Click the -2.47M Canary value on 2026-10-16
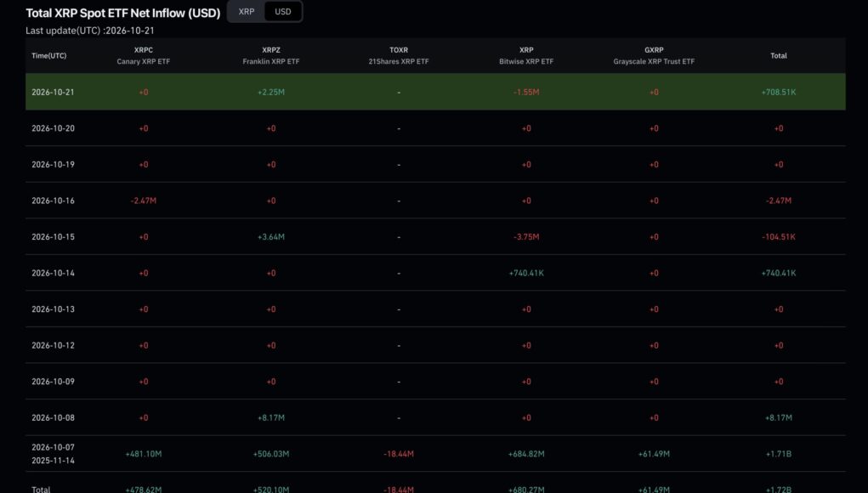868x493 pixels. [144, 201]
